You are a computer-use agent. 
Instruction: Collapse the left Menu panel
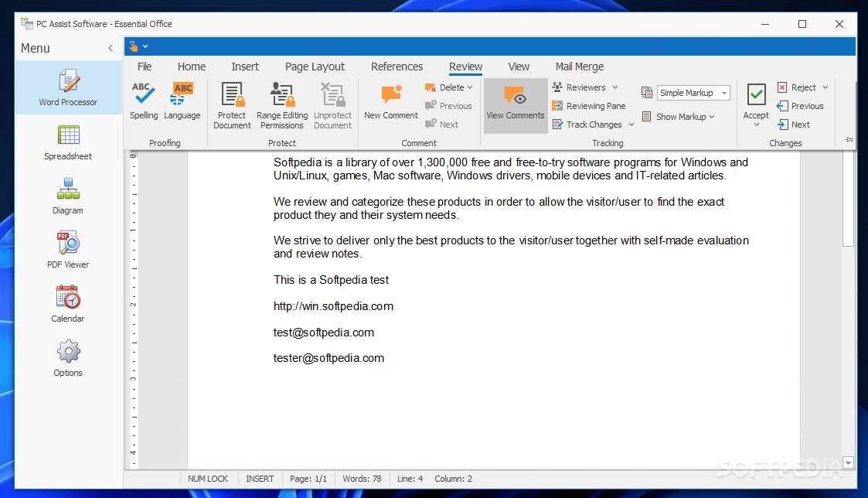click(x=111, y=48)
